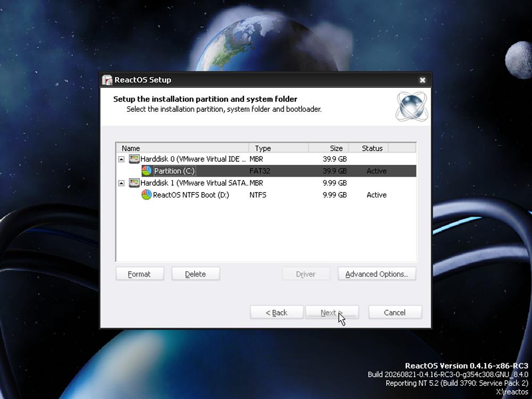This screenshot has width=532, height=399.
Task: Sort by the Status column header
Action: pos(369,148)
